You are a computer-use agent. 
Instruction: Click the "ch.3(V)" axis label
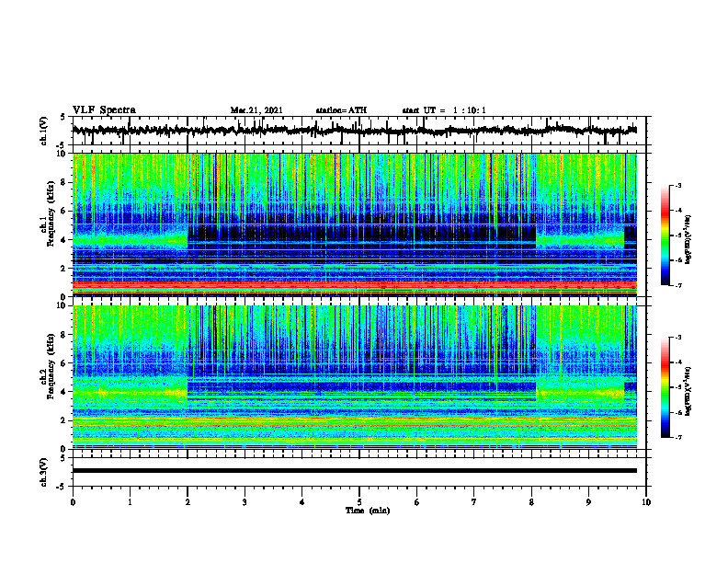point(44,473)
